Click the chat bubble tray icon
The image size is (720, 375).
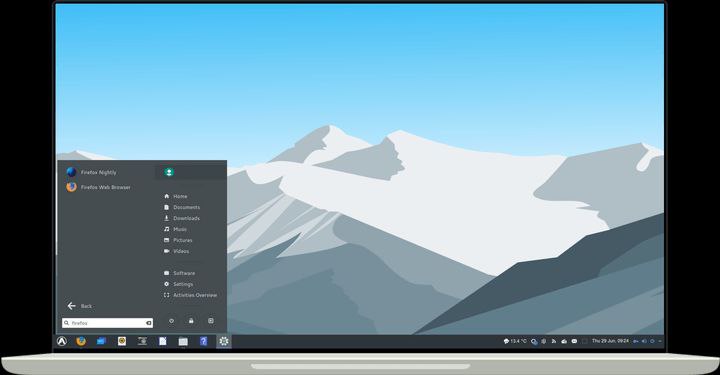click(x=574, y=341)
